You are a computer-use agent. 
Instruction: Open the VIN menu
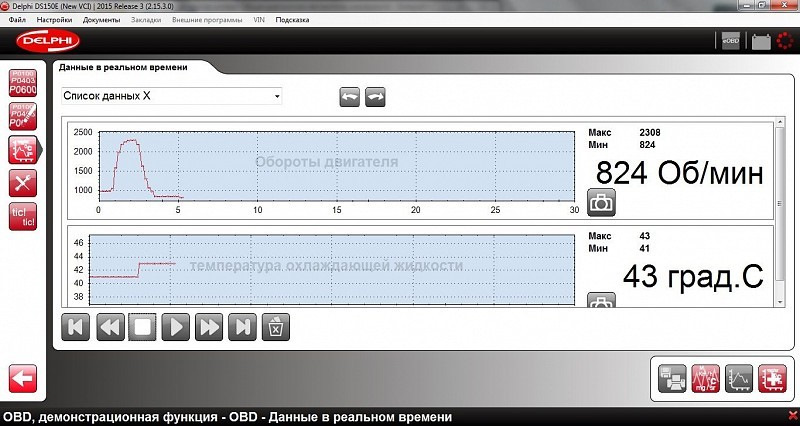[259, 20]
